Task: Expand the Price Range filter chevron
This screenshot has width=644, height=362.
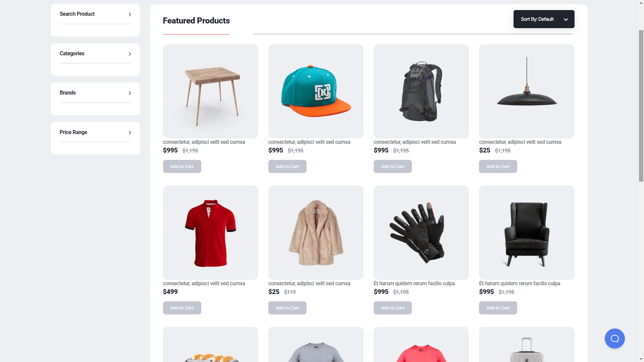Action: pyautogui.click(x=130, y=133)
